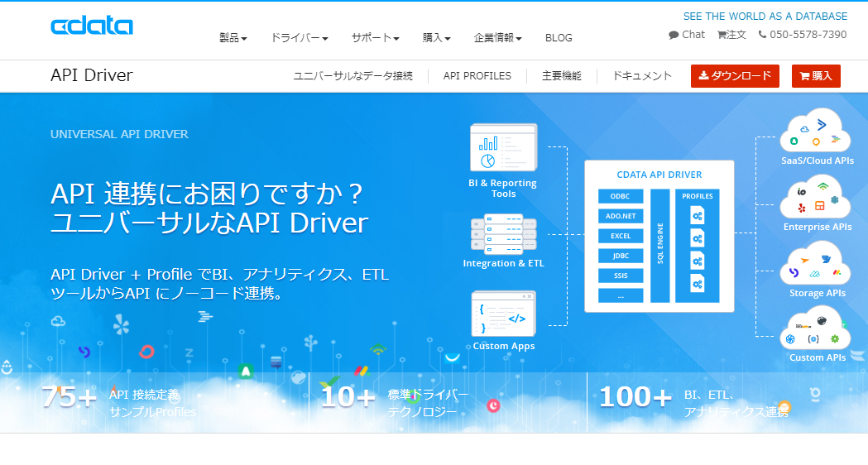Open the サポート dropdown
This screenshot has height=465, width=868.
[x=376, y=37]
